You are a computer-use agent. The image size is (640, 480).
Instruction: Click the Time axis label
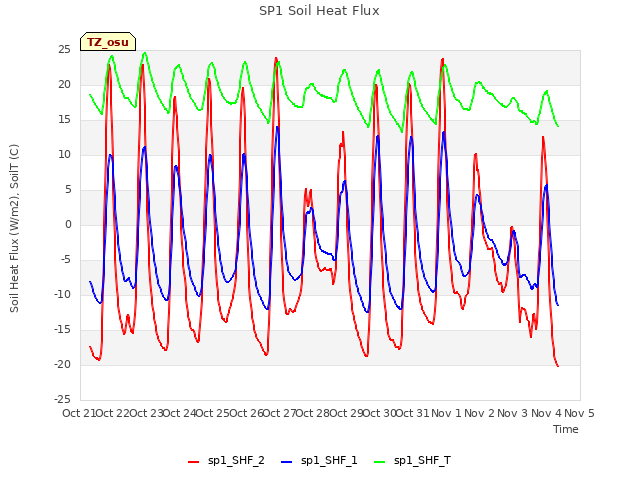click(566, 429)
